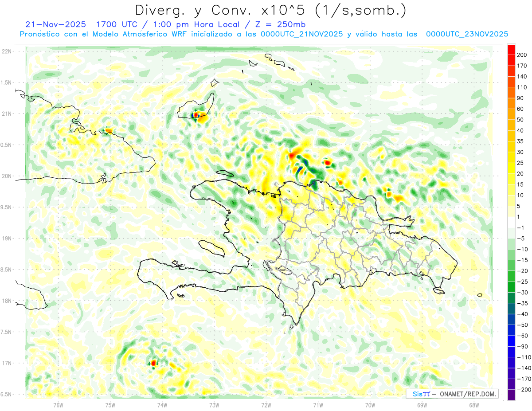Click the 21N latitude label

(x=7, y=114)
